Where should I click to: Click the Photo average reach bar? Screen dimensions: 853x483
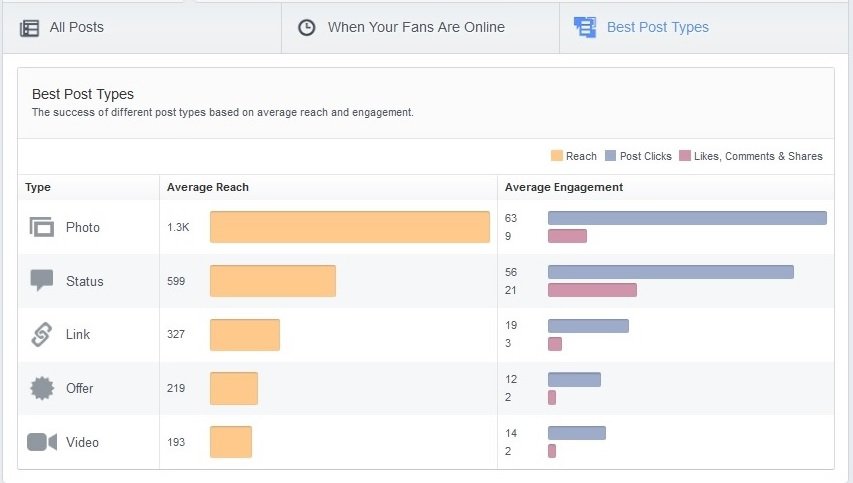coord(349,227)
